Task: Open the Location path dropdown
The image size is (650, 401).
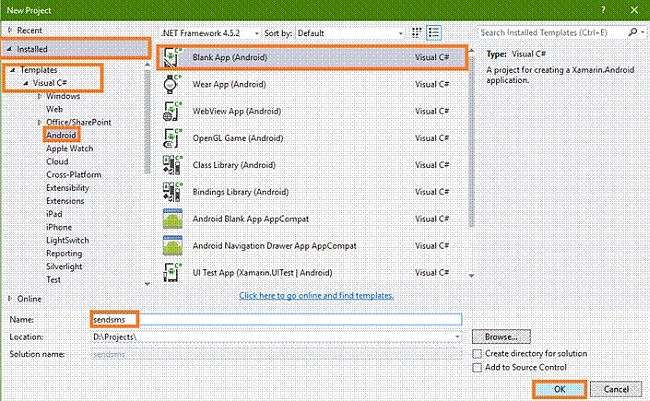Action: point(457,337)
